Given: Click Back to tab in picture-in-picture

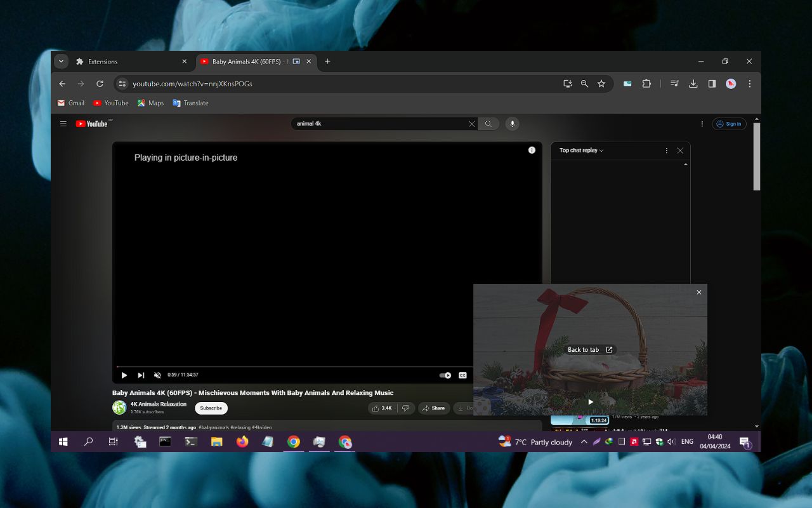Looking at the screenshot, I should [x=589, y=349].
